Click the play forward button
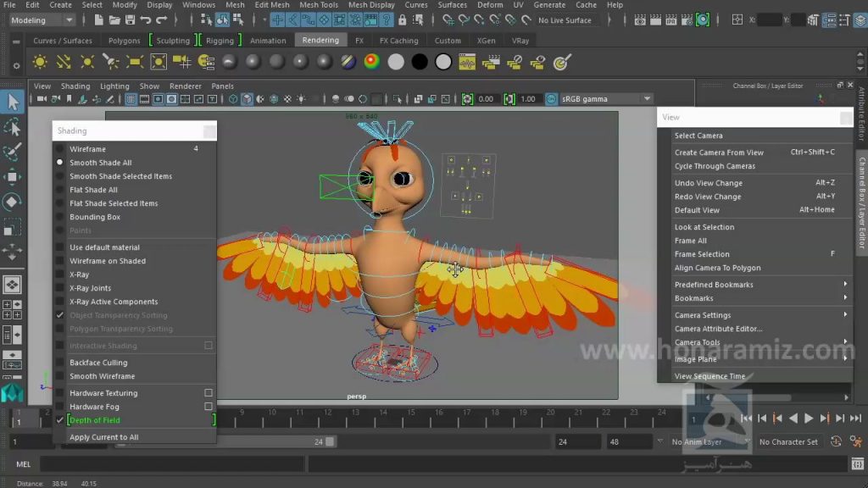Screen dimensions: 868x488 809,419
